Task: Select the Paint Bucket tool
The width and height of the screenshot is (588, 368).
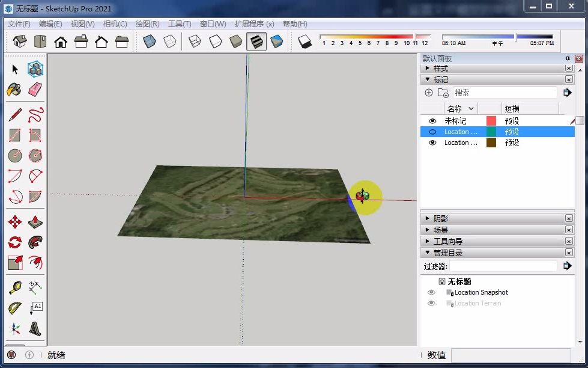Action: point(14,89)
